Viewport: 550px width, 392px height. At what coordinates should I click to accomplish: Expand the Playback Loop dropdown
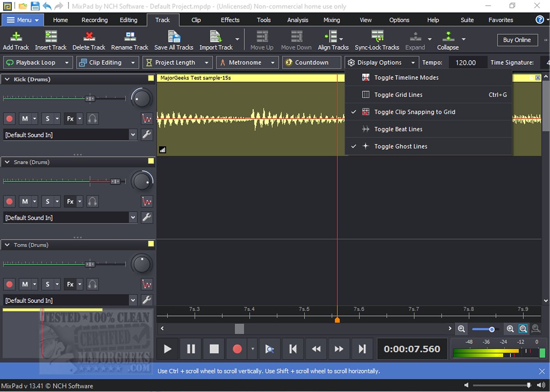coord(67,63)
